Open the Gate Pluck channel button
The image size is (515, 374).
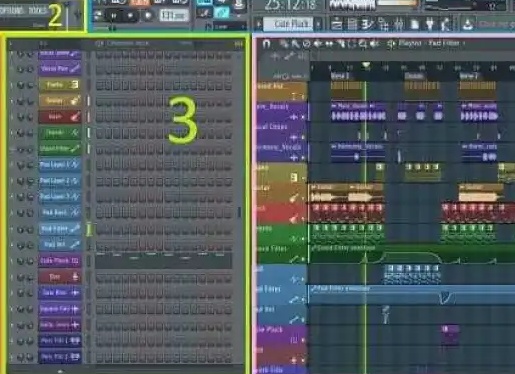[x=60, y=261]
